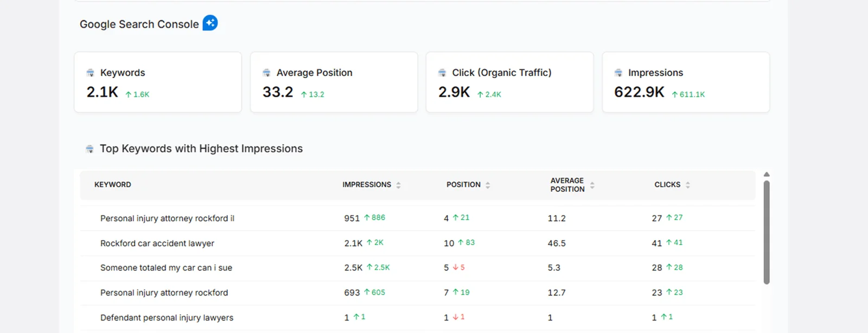Click the 2.9K organic clicks value
The image size is (868, 333).
pos(454,92)
